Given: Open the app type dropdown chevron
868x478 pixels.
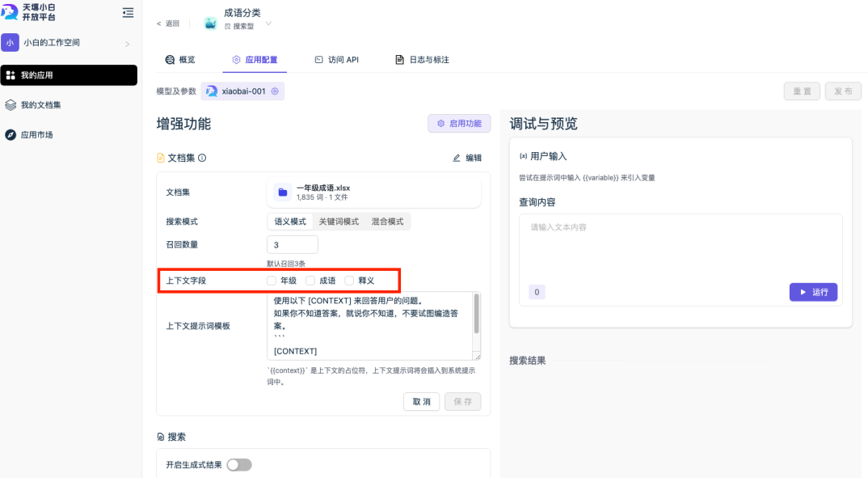Looking at the screenshot, I should pos(268,23).
